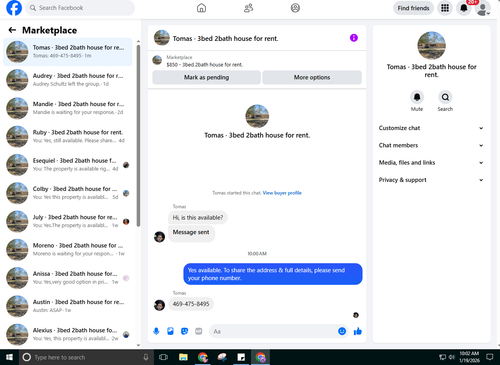Mute the conversation with the bell icon
Viewport: 500px width, 365px height.
tap(417, 97)
